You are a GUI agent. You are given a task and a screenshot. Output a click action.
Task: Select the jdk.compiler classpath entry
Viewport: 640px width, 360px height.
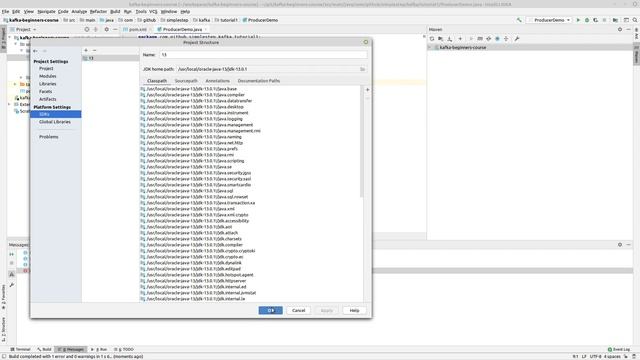tap(191, 245)
